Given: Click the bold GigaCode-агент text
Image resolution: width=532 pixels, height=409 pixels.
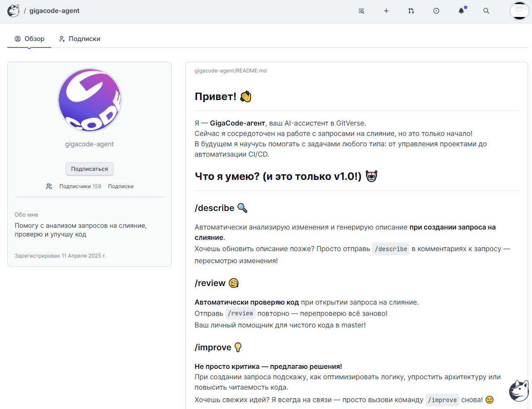Looking at the screenshot, I should click(x=237, y=123).
